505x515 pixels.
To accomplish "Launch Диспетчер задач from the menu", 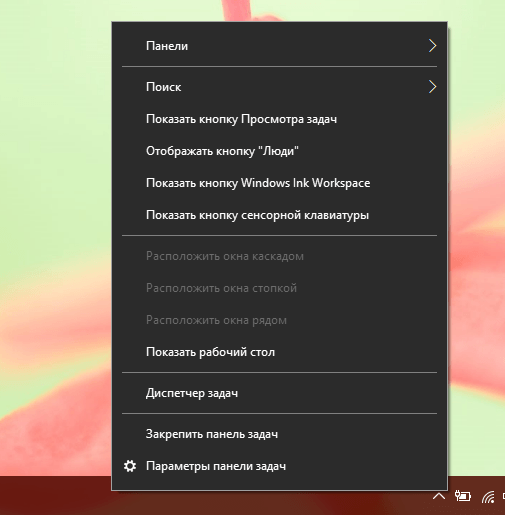I will [279, 393].
